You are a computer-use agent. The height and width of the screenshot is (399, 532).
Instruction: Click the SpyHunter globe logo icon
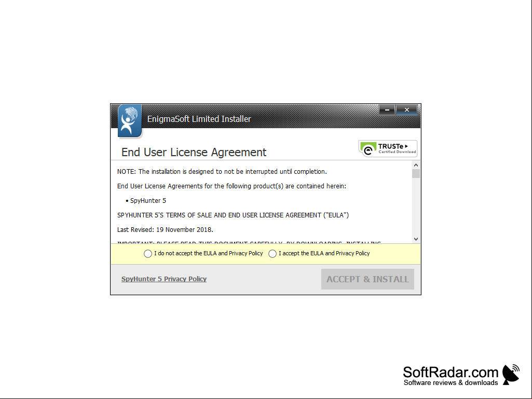coord(130,121)
